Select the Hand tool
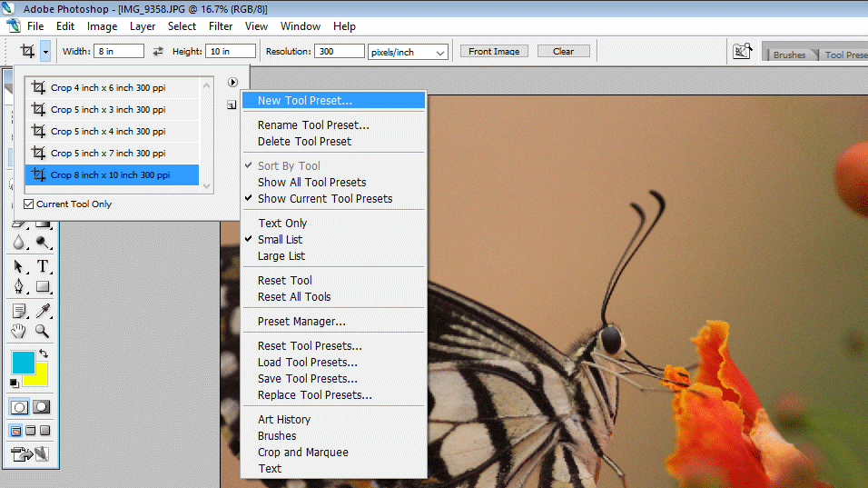This screenshot has width=868, height=488. tap(18, 332)
